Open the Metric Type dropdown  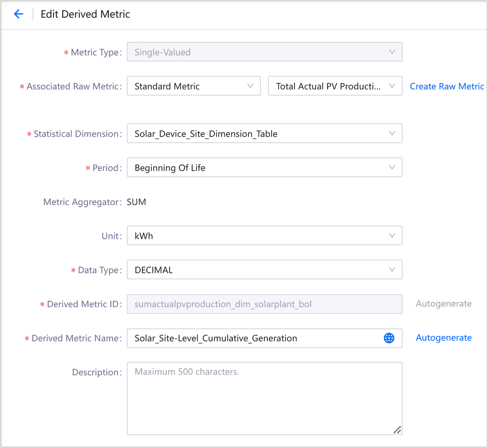(x=264, y=52)
